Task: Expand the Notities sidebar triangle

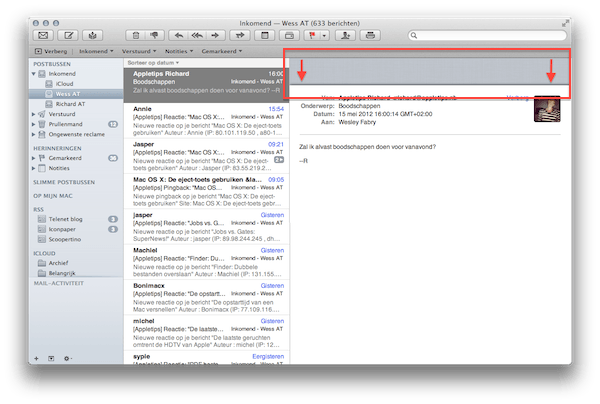Action: click(x=34, y=168)
